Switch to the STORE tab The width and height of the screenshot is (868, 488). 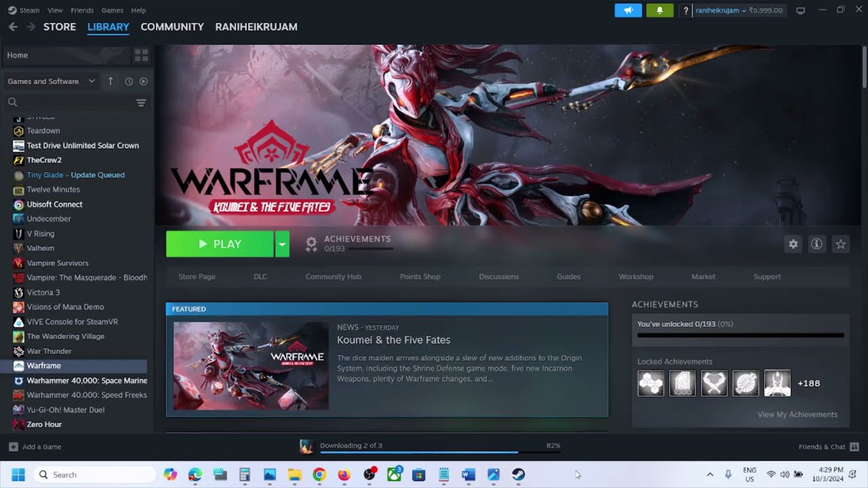pyautogui.click(x=60, y=26)
